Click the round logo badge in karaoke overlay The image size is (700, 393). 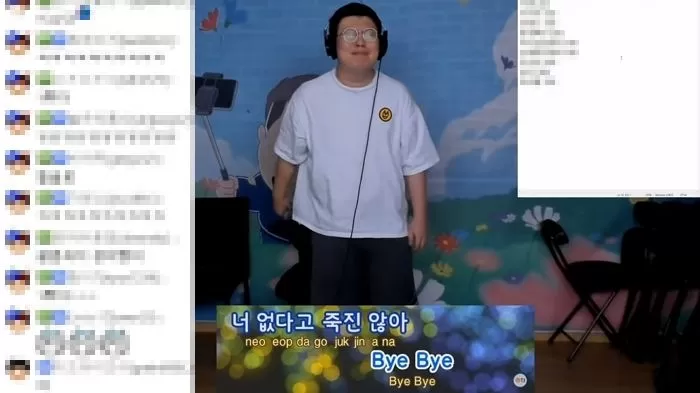tap(520, 380)
